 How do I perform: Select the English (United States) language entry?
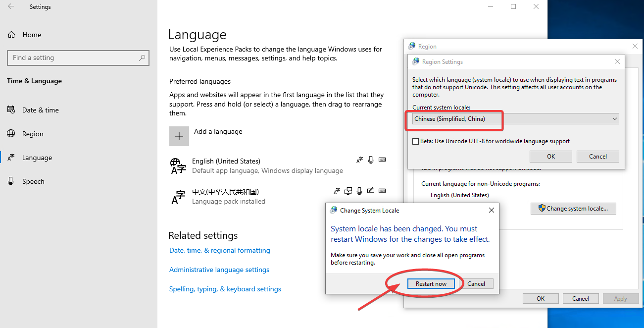[278, 166]
